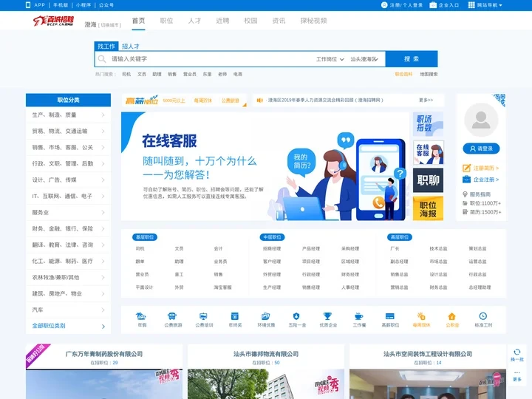Screen dimensions: 532x399
Task: Click the 公费旅游 bus icon
Action: coord(172,316)
